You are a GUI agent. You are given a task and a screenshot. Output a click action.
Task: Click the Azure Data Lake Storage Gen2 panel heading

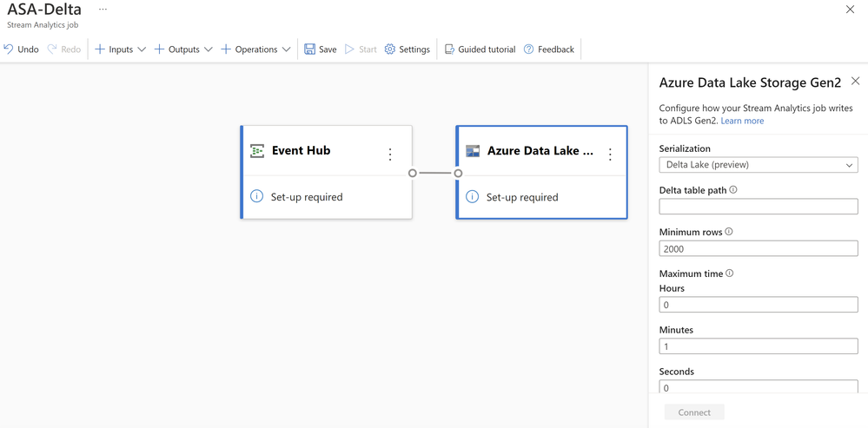point(750,83)
